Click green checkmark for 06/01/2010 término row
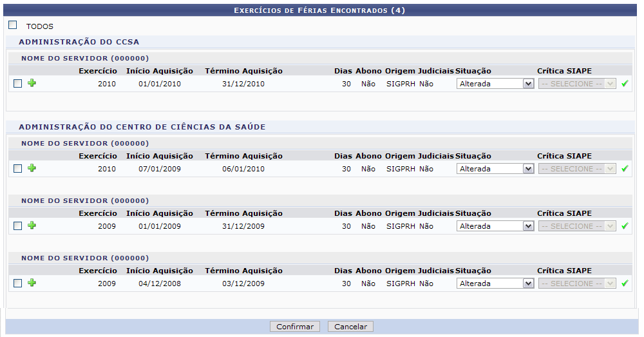The height and width of the screenshot is (337, 644). pos(625,169)
